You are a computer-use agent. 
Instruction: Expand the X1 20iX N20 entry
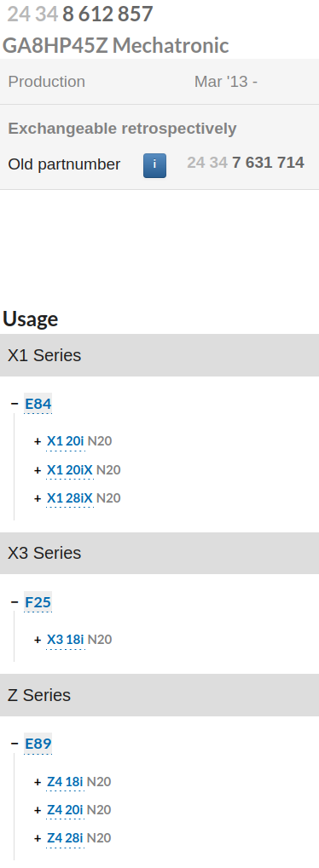click(38, 470)
